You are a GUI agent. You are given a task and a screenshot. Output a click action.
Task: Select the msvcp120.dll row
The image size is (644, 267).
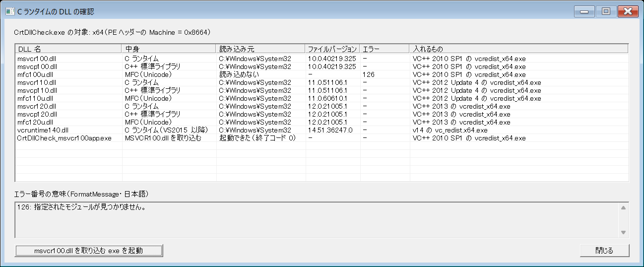point(322,114)
